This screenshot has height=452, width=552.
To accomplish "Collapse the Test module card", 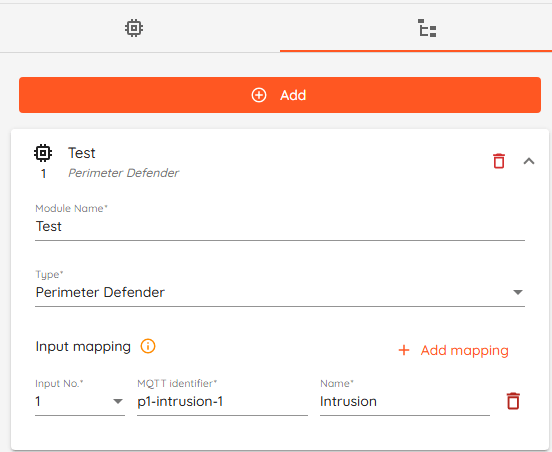I will point(529,161).
